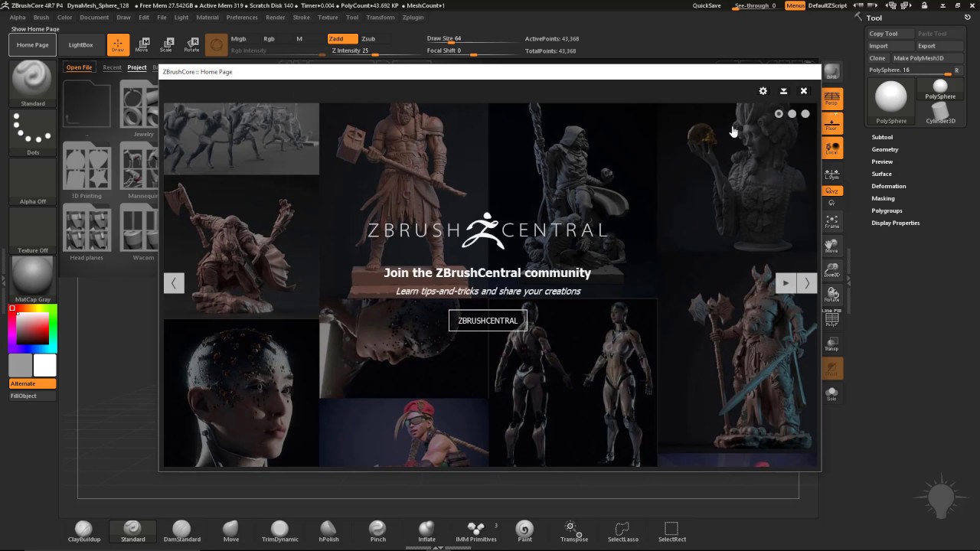Switch to the Project tab

(137, 67)
